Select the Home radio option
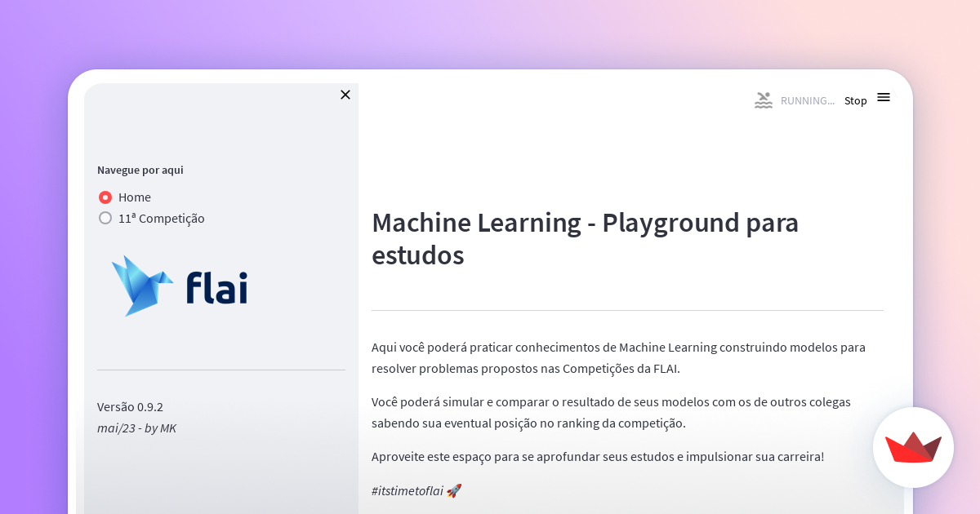The width and height of the screenshot is (980, 514). (105, 197)
